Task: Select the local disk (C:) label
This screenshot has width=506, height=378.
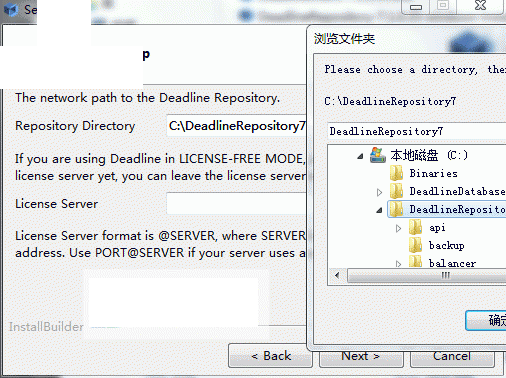Action: tap(429, 155)
